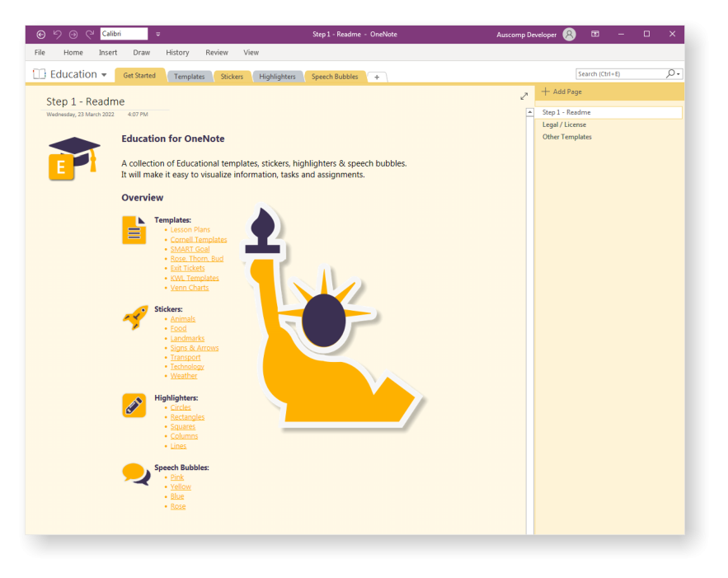Click the scroll up arrow of page scrollbar
The height and width of the screenshot is (578, 728).
530,112
